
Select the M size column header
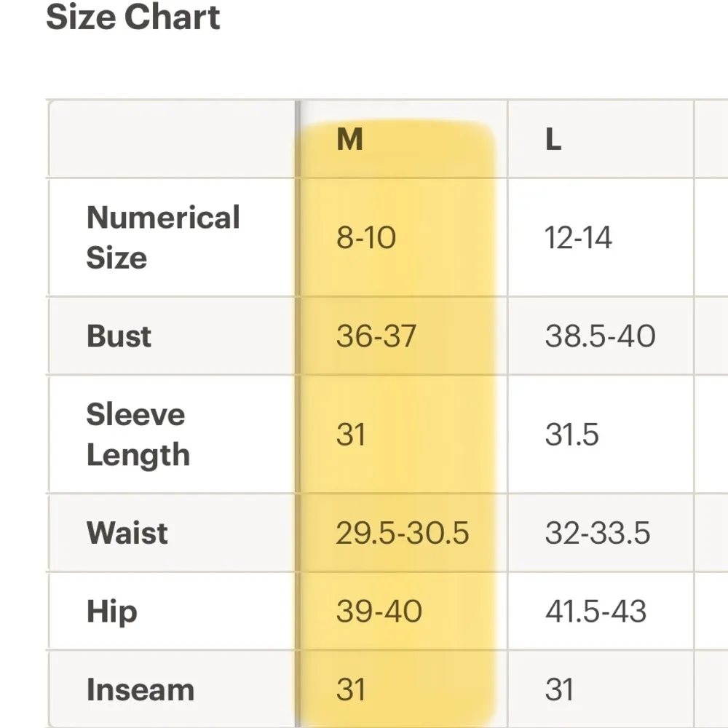[349, 139]
